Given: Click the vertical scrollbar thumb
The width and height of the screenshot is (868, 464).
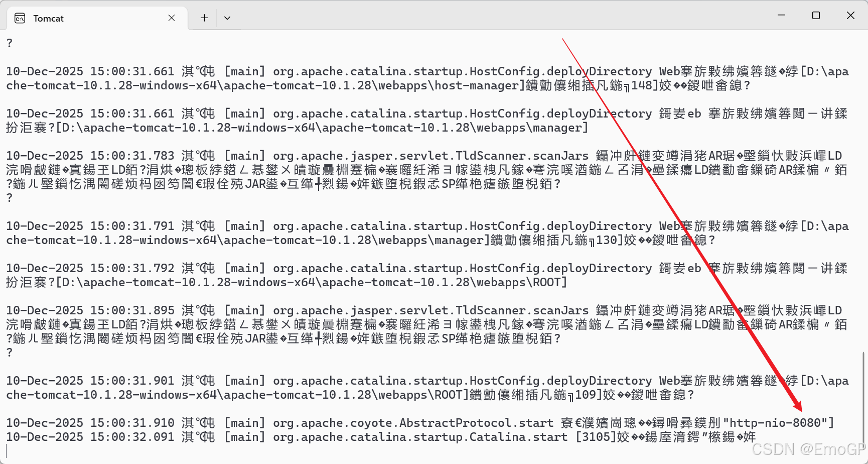Looking at the screenshot, I should (863, 397).
